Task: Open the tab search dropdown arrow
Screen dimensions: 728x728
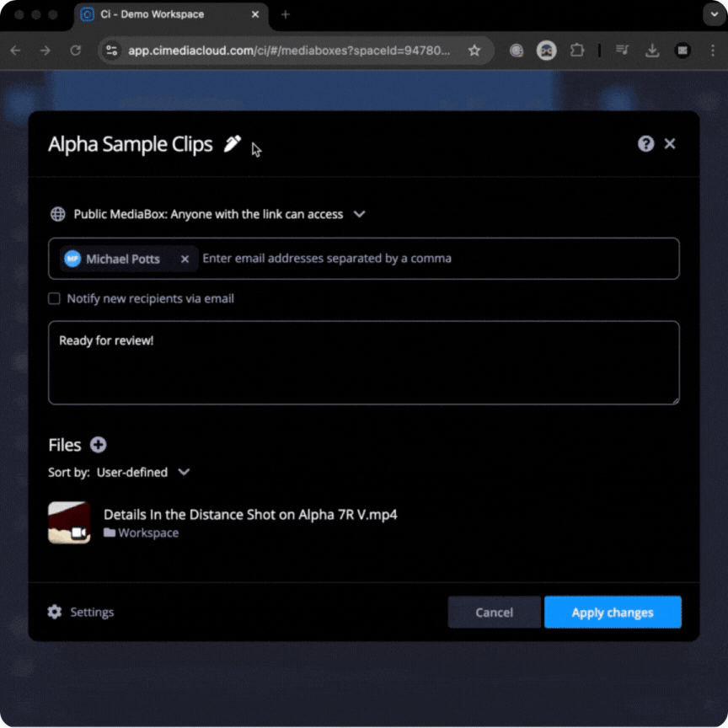Action: (714, 14)
